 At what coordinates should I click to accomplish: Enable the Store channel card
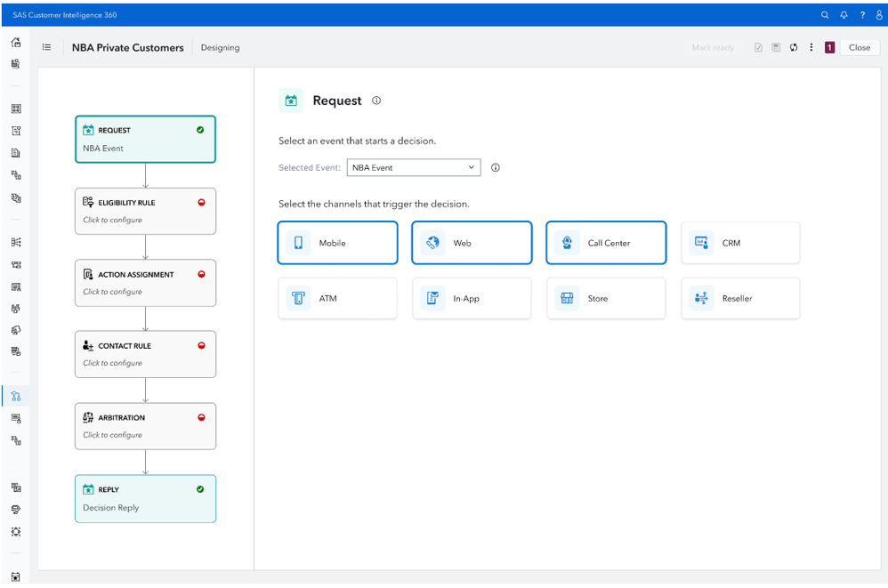[606, 298]
